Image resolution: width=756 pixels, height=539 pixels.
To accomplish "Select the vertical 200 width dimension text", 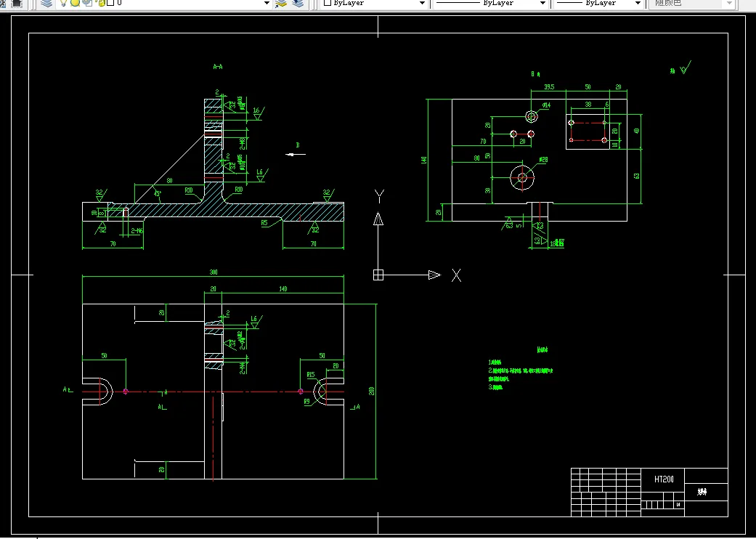I will (372, 391).
